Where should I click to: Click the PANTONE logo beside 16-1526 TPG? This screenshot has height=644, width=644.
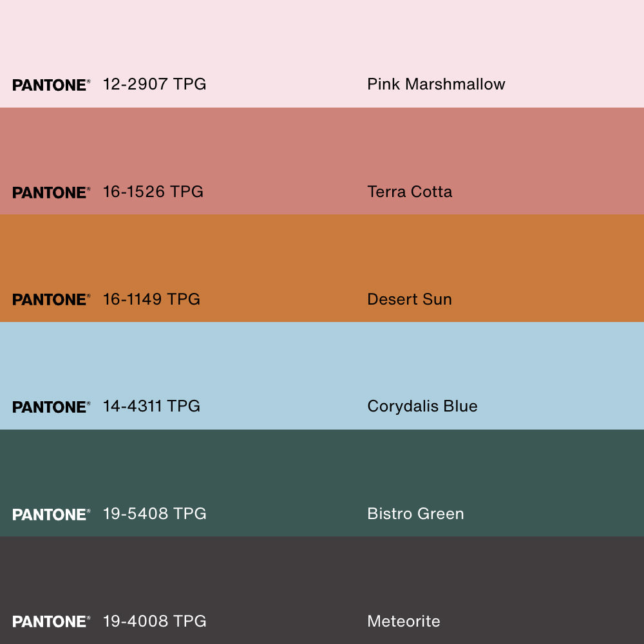(51, 193)
